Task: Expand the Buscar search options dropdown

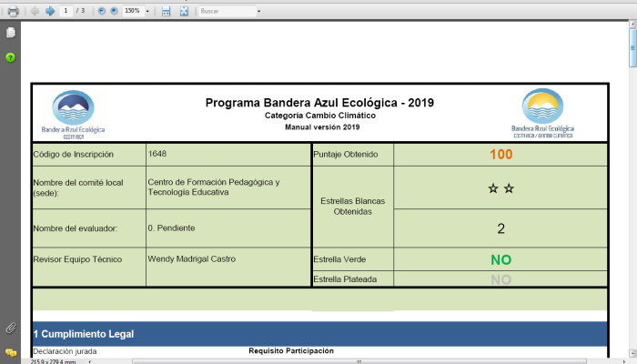Action: [x=258, y=11]
